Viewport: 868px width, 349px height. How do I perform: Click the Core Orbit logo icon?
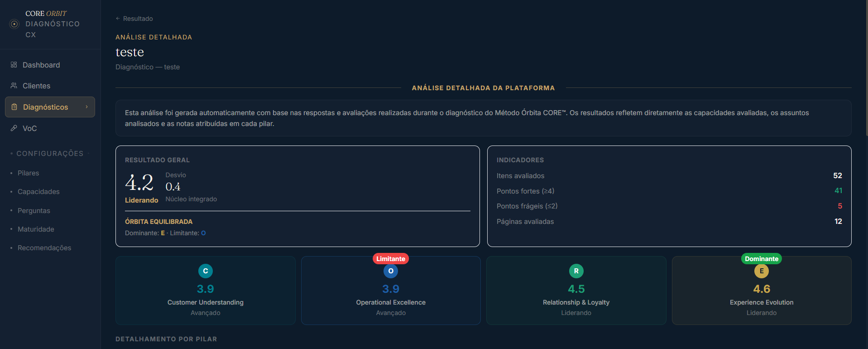pyautogui.click(x=14, y=24)
